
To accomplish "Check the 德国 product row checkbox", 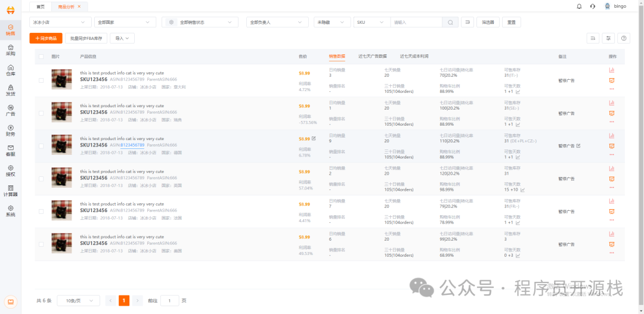I will (41, 146).
